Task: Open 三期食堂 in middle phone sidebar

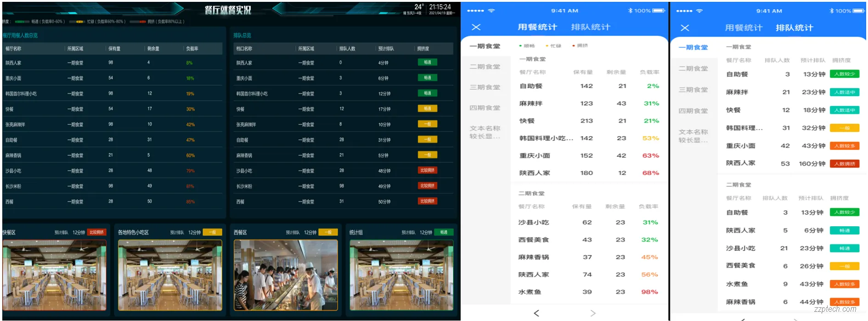Action: [x=485, y=87]
